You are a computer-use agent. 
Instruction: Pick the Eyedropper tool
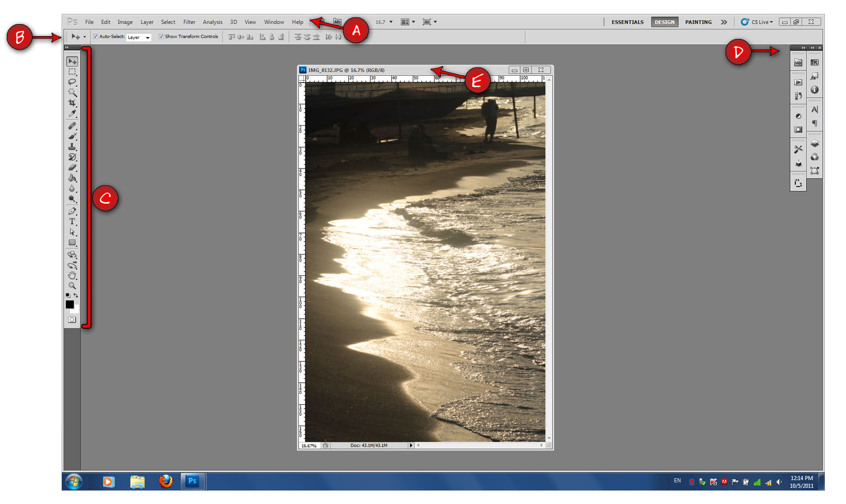[72, 114]
